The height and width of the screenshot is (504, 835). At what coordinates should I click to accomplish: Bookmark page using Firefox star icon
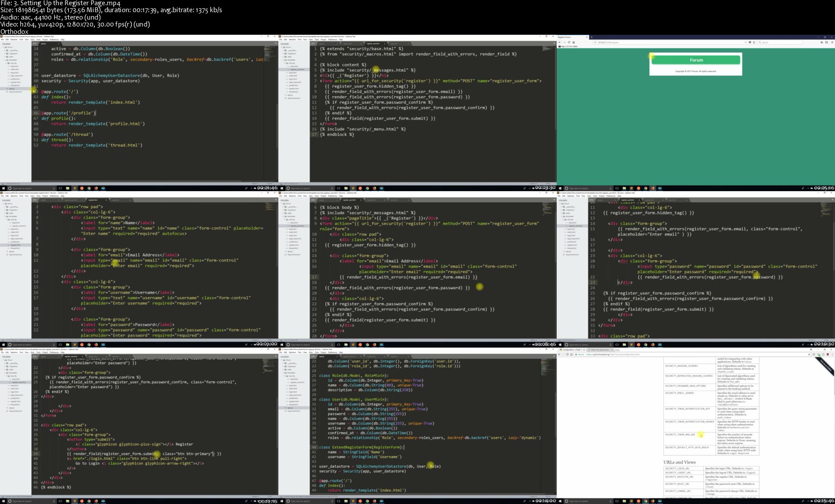click(754, 42)
